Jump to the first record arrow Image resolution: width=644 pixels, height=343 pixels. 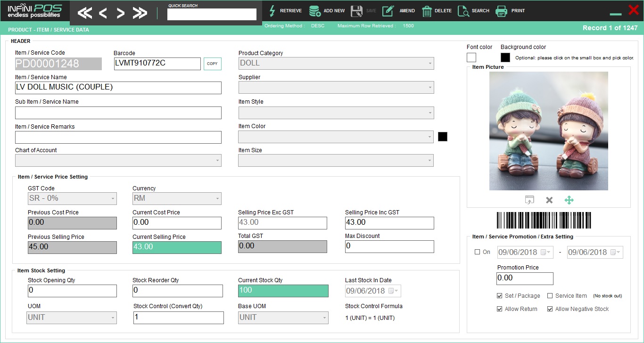coord(85,13)
